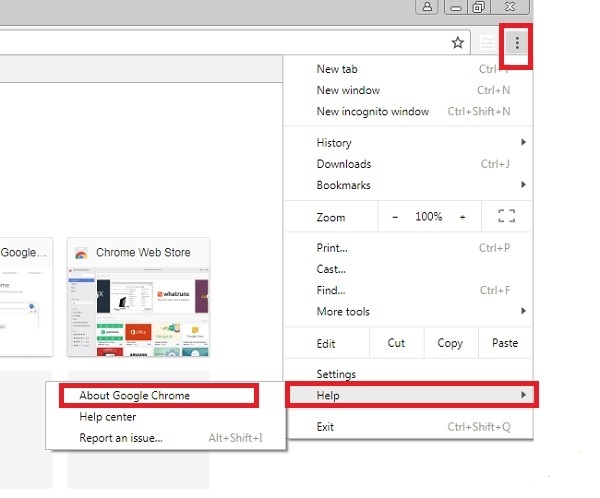The image size is (600, 498).
Task: Expand the More tools submenu
Action: click(x=408, y=311)
